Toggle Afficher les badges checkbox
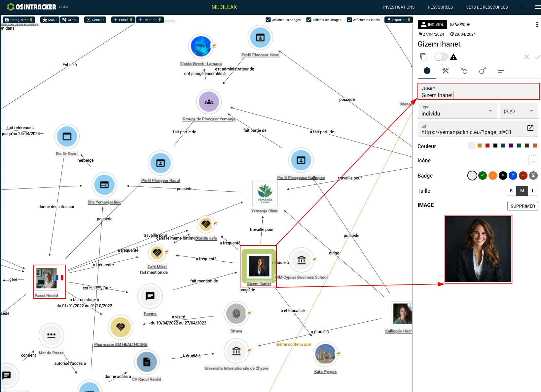 [268, 20]
